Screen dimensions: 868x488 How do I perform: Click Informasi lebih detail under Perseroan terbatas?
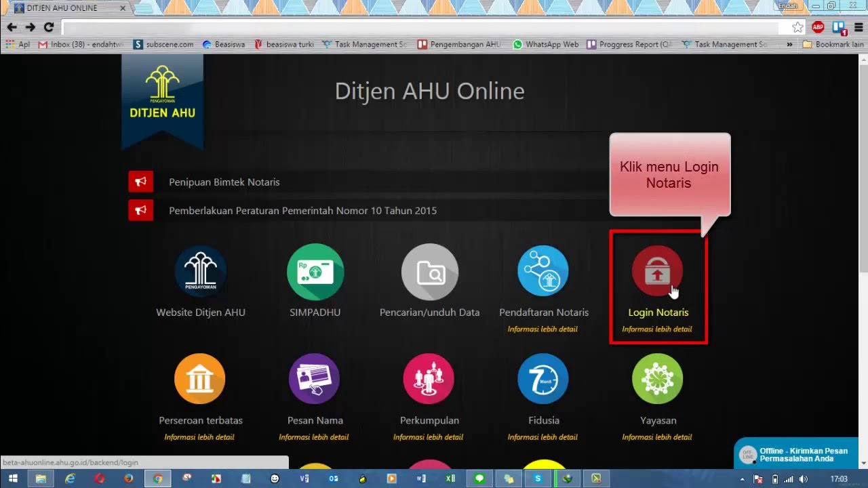coord(199,437)
